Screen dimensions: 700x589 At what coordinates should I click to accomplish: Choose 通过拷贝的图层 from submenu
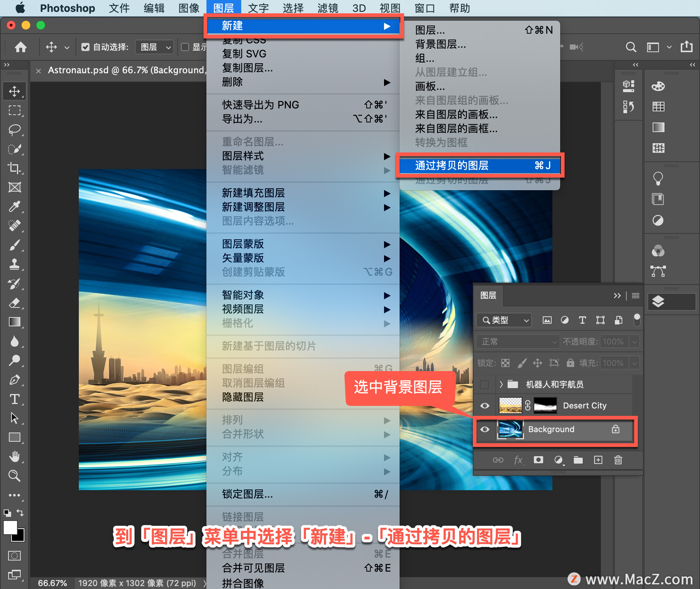pos(479,165)
